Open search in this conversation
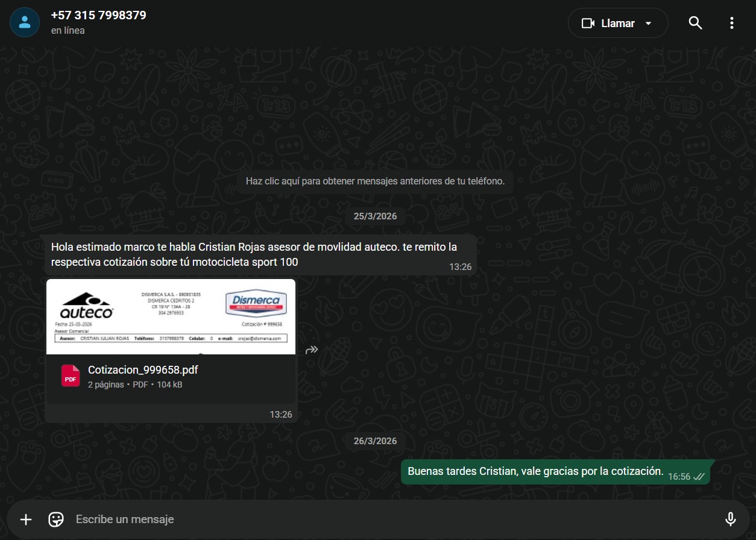 pos(695,24)
